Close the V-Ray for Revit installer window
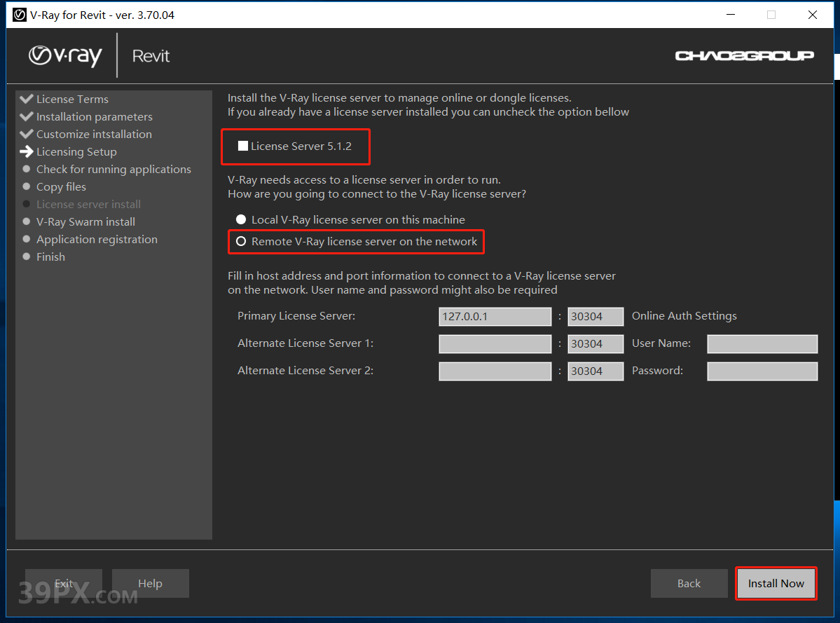This screenshot has height=623, width=840. click(x=812, y=15)
